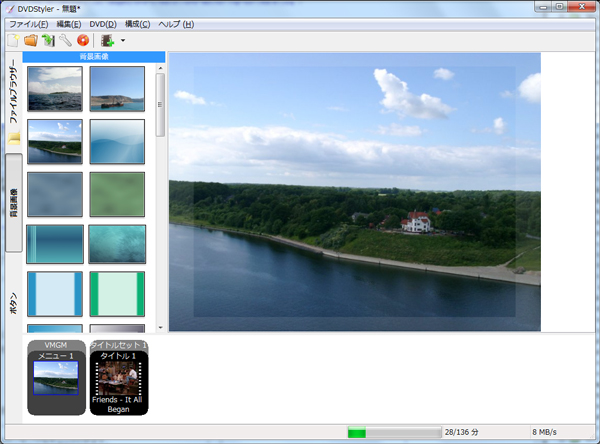Click the Save project icon
Screen dimensions: 600x444
click(49, 41)
